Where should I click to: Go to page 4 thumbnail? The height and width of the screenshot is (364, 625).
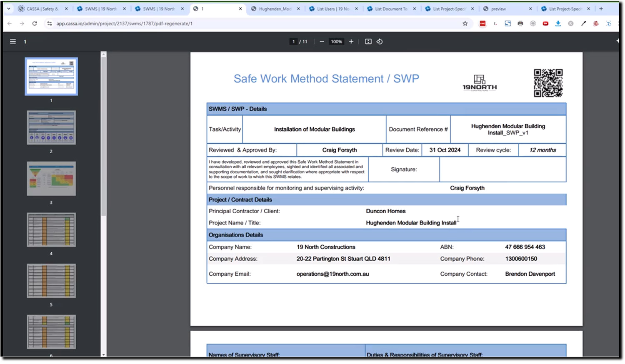tap(51, 230)
